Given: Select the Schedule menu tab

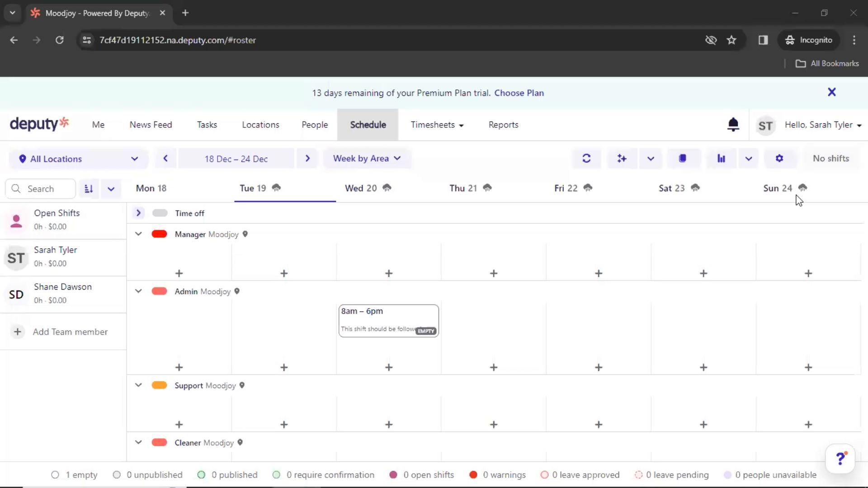Looking at the screenshot, I should click(x=368, y=125).
